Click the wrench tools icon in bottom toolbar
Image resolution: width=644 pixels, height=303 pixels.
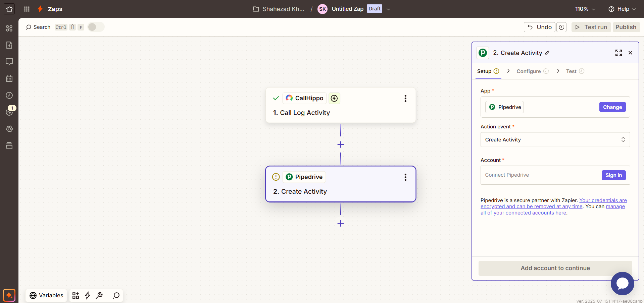99,295
